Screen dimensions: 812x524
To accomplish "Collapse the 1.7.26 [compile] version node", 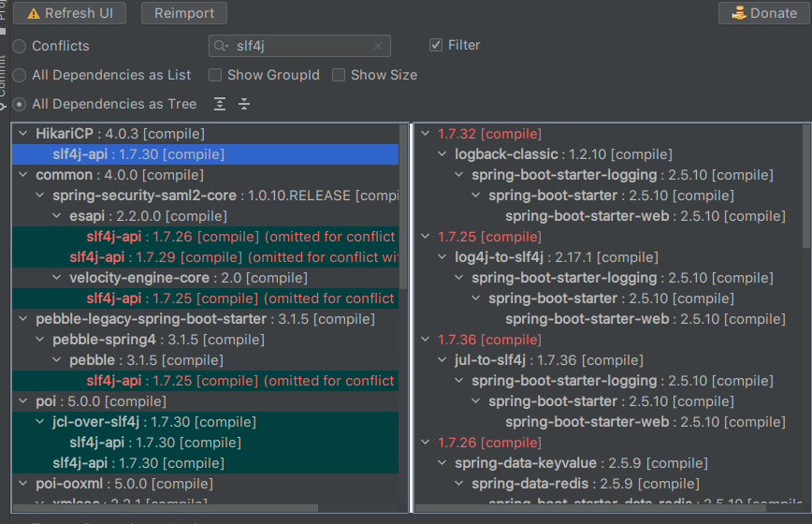I will click(425, 443).
